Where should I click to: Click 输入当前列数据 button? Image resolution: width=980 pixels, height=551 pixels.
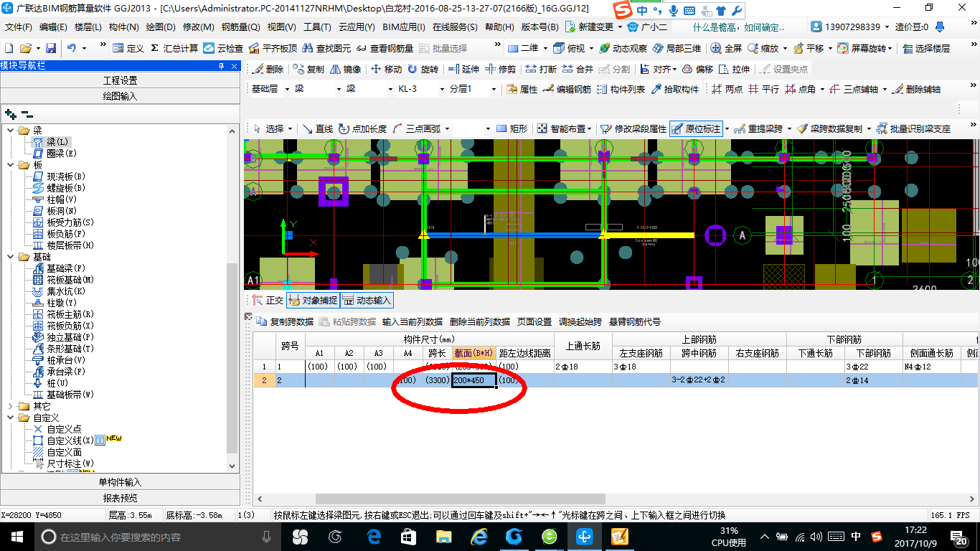tap(413, 321)
